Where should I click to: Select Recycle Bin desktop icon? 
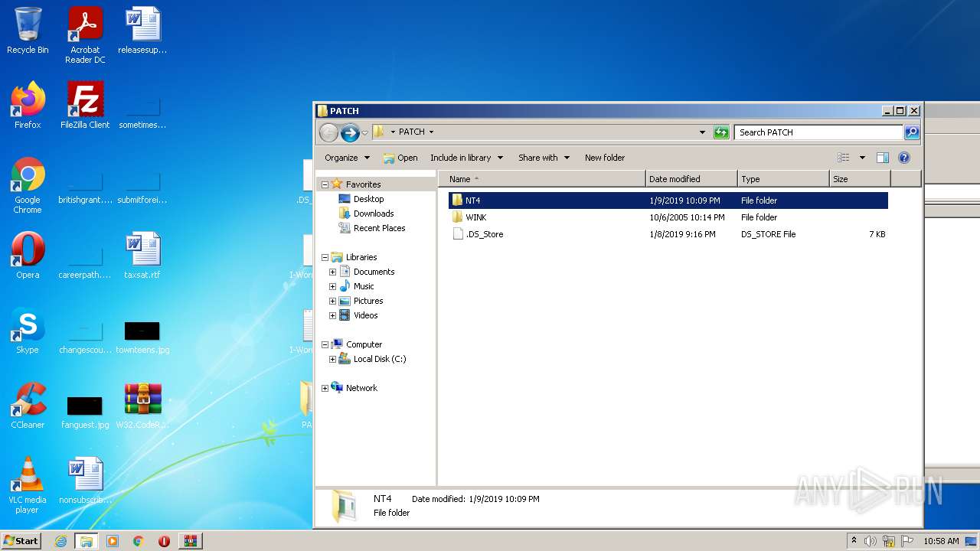coord(28,31)
